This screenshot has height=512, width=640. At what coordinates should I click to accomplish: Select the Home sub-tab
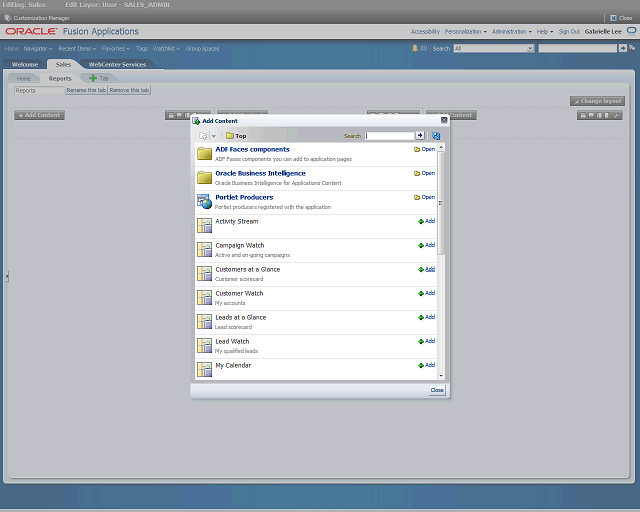[x=24, y=78]
